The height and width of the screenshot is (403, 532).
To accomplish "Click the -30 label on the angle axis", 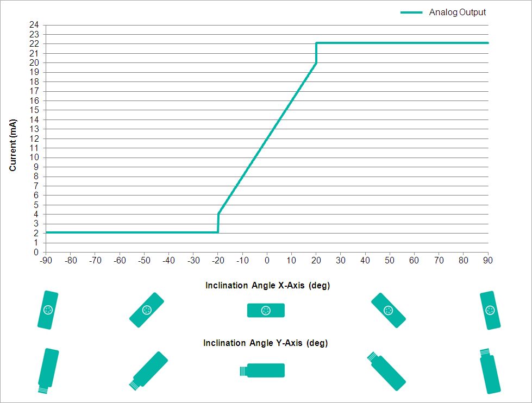I will click(x=193, y=261).
